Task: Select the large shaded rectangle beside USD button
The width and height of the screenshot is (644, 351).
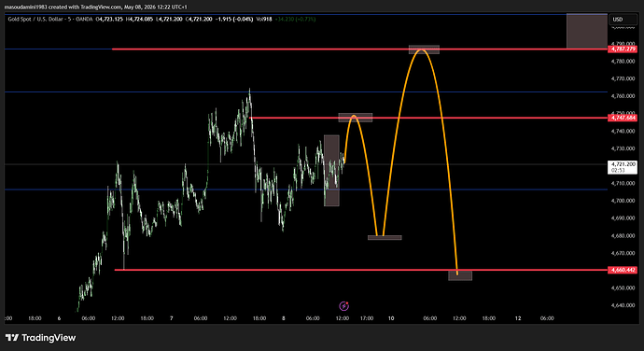Action: [586, 31]
